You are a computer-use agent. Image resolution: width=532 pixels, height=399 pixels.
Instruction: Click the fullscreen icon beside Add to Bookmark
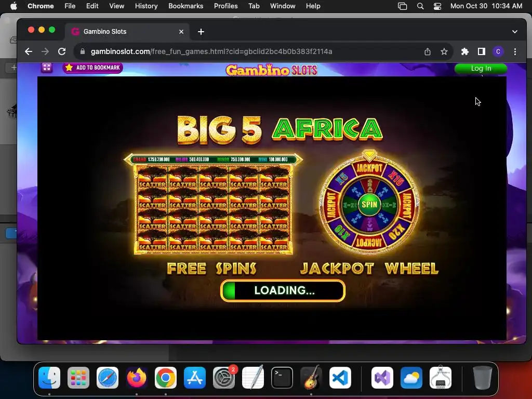pyautogui.click(x=47, y=68)
